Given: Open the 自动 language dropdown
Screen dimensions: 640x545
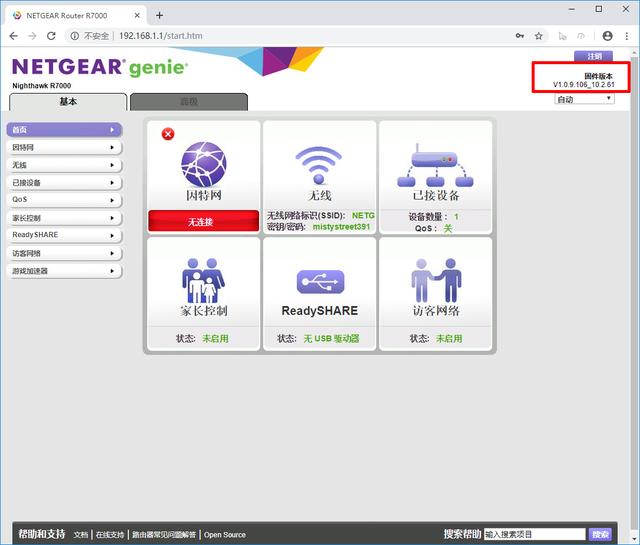Looking at the screenshot, I should pyautogui.click(x=584, y=99).
